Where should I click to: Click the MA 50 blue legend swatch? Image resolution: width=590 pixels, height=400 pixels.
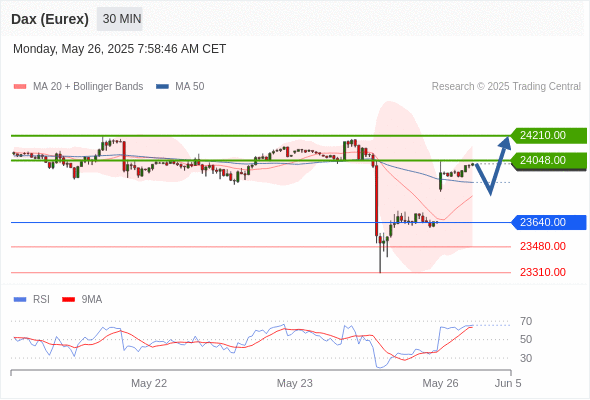point(162,87)
